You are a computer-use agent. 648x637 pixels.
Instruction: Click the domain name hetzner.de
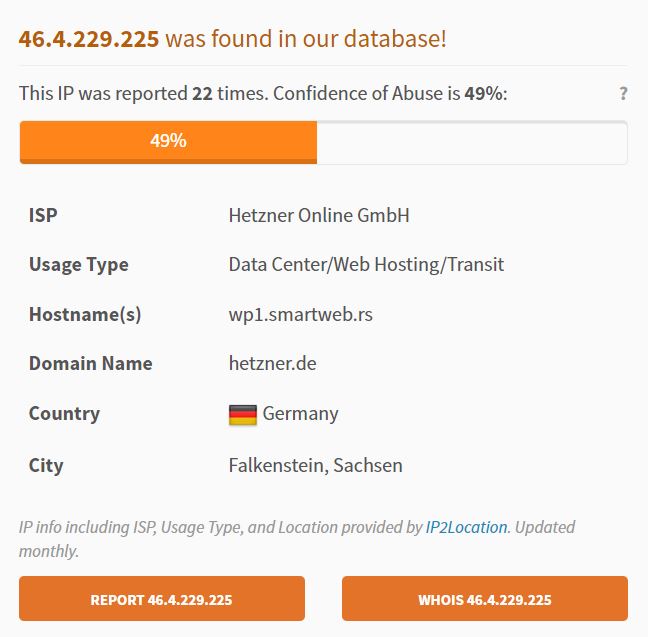[272, 363]
